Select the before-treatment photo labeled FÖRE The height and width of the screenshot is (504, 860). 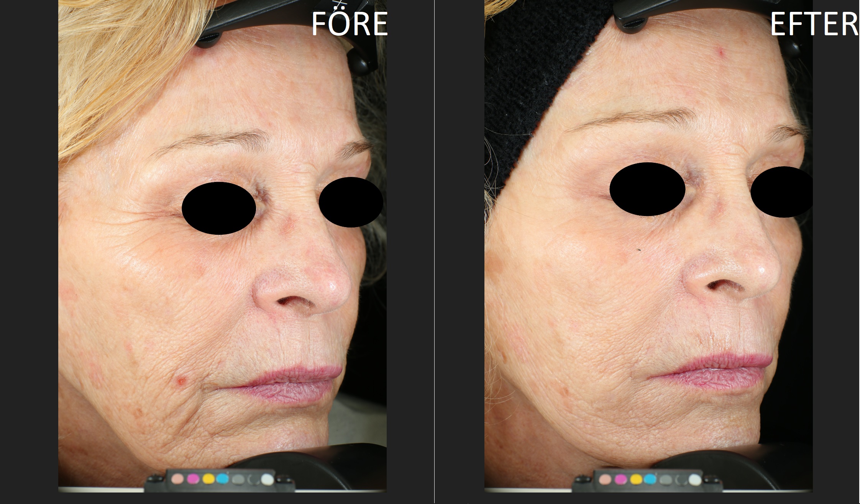pos(222,246)
